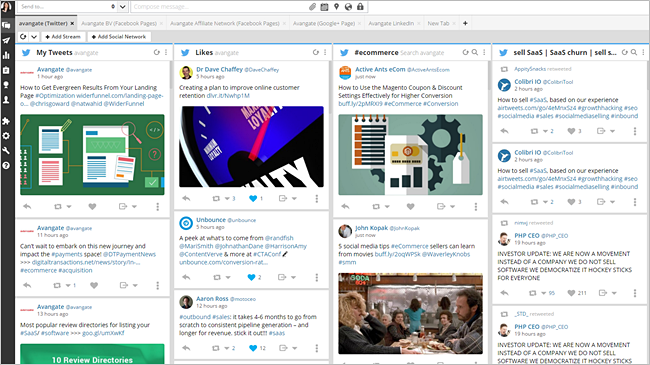Expand retweet dropdown on Dr Dave Chaffey tweet
650x365 pixels.
[227, 198]
